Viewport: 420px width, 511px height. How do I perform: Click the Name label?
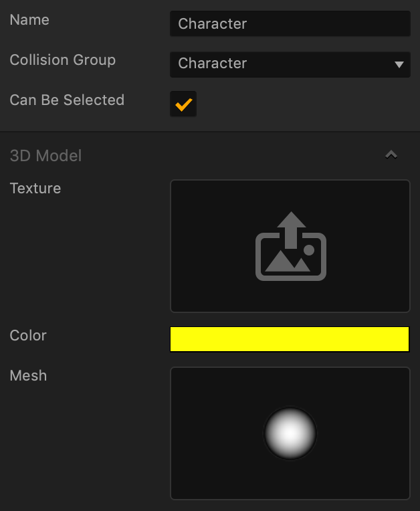click(x=29, y=20)
